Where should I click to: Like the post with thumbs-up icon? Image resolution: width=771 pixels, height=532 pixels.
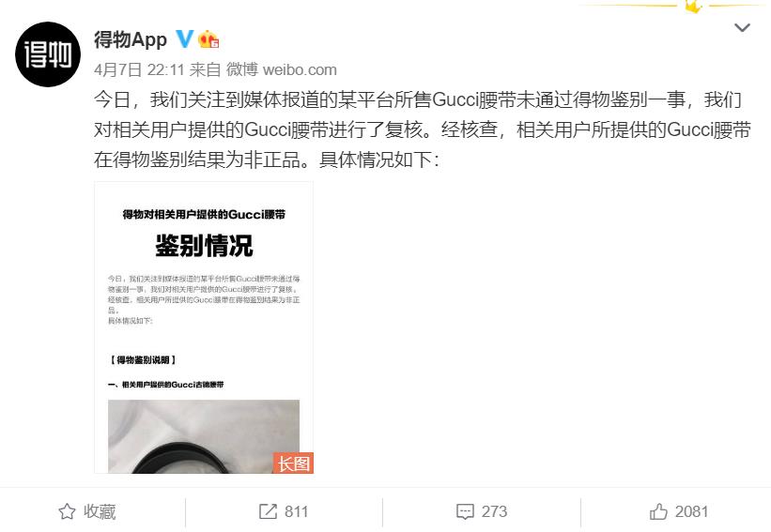[658, 511]
